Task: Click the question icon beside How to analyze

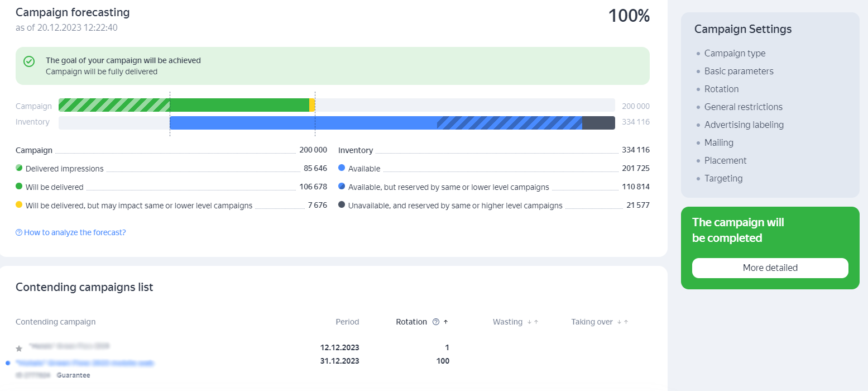Action: click(x=19, y=232)
